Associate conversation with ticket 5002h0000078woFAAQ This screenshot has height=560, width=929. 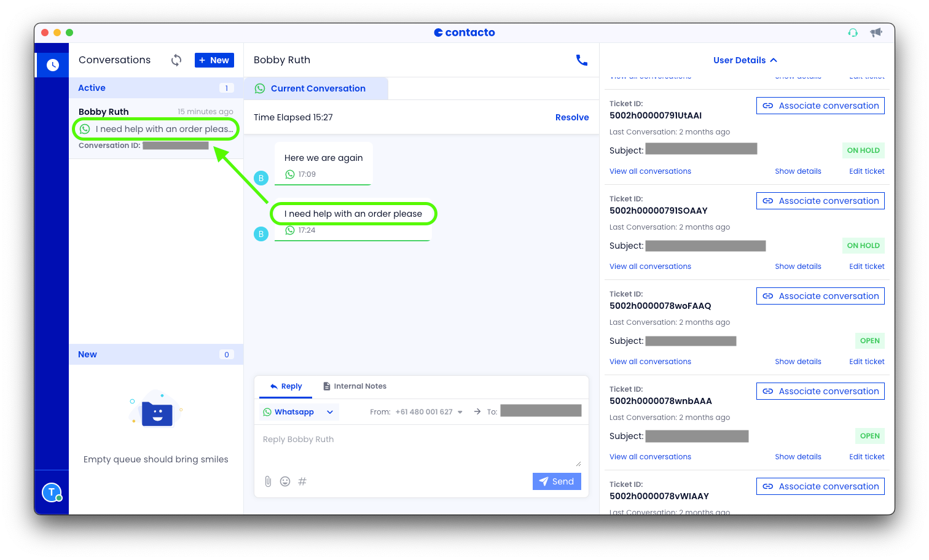tap(820, 296)
